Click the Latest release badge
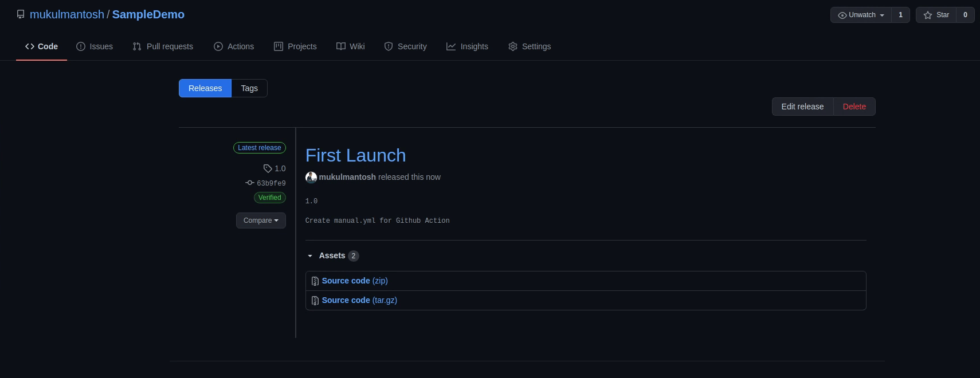Image resolution: width=980 pixels, height=378 pixels. tap(260, 148)
